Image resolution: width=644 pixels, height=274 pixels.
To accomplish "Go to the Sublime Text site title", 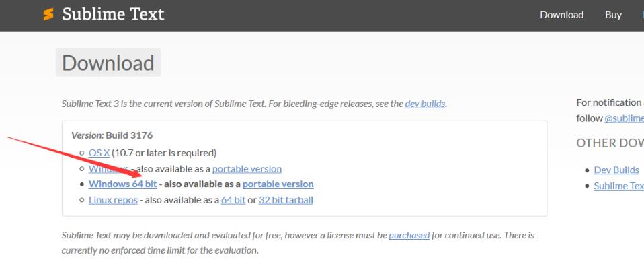I will [x=113, y=14].
